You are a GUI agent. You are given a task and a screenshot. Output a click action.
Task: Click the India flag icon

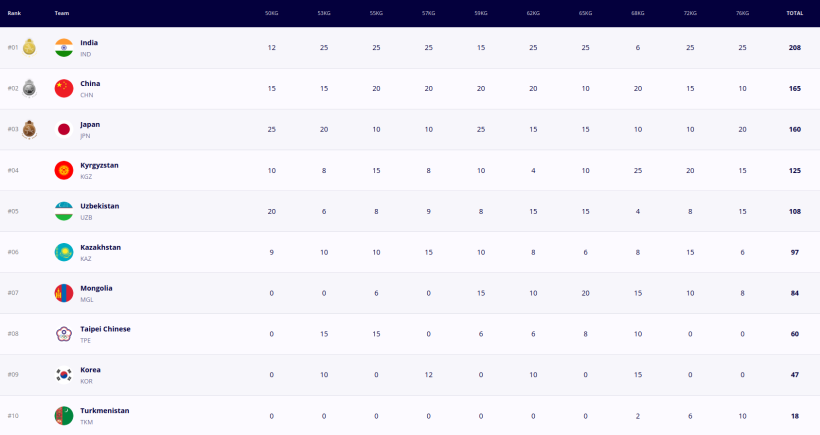click(x=64, y=48)
